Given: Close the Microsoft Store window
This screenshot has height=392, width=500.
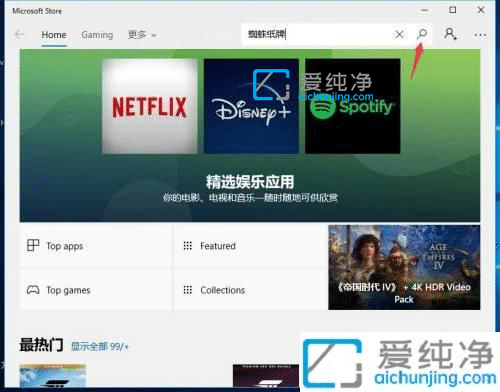Looking at the screenshot, I should (x=481, y=10).
